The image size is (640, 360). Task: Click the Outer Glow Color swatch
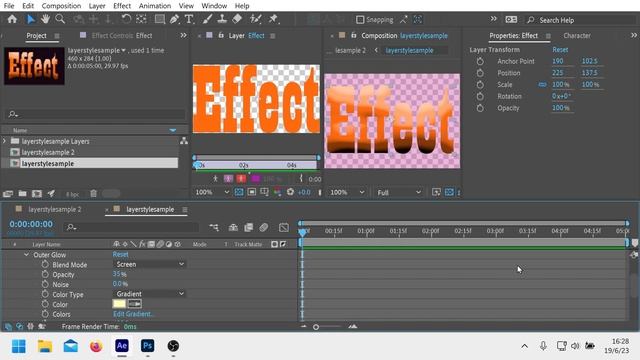(119, 304)
